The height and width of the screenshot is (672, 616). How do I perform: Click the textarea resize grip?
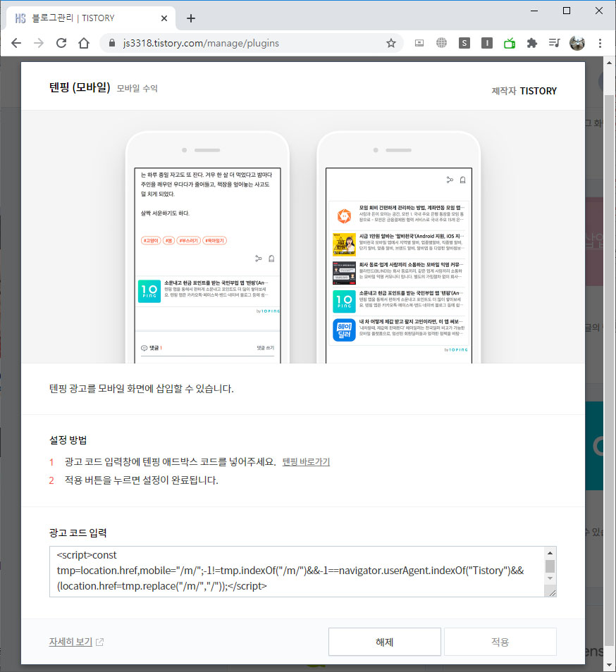click(x=552, y=592)
